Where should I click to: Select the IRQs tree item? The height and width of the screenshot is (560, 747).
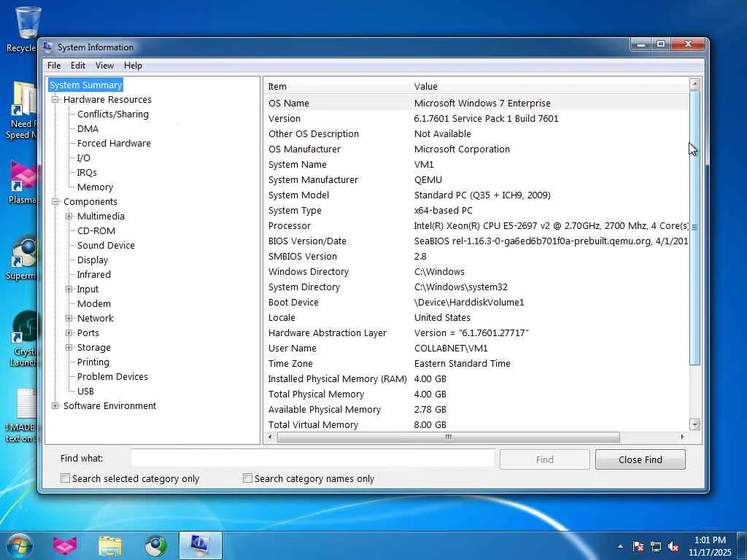click(x=87, y=172)
